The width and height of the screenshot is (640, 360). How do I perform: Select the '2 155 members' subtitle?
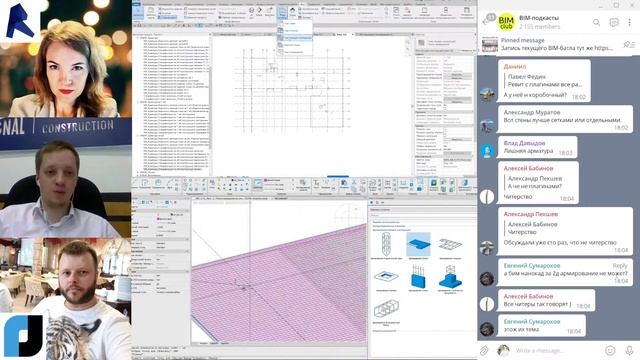pos(539,27)
